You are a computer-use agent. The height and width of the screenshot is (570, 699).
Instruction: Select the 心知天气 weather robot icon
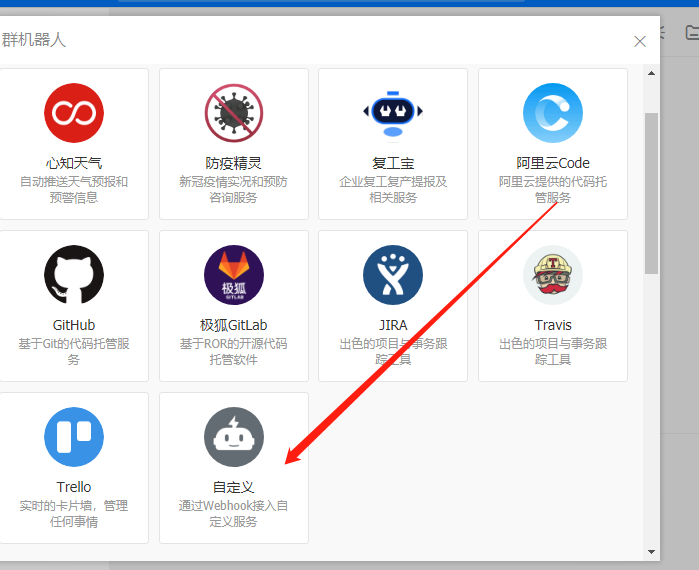click(74, 113)
